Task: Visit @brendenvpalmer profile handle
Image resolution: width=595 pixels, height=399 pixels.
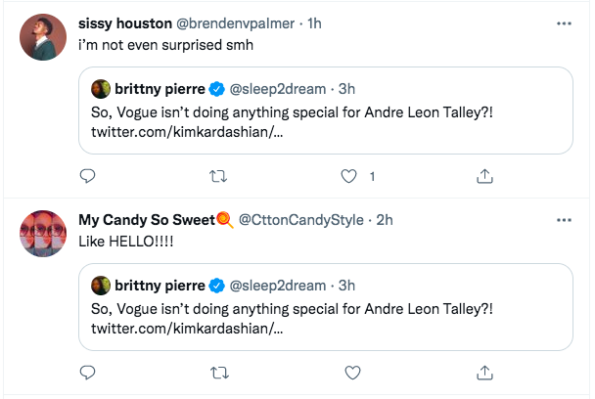Action: (235, 24)
